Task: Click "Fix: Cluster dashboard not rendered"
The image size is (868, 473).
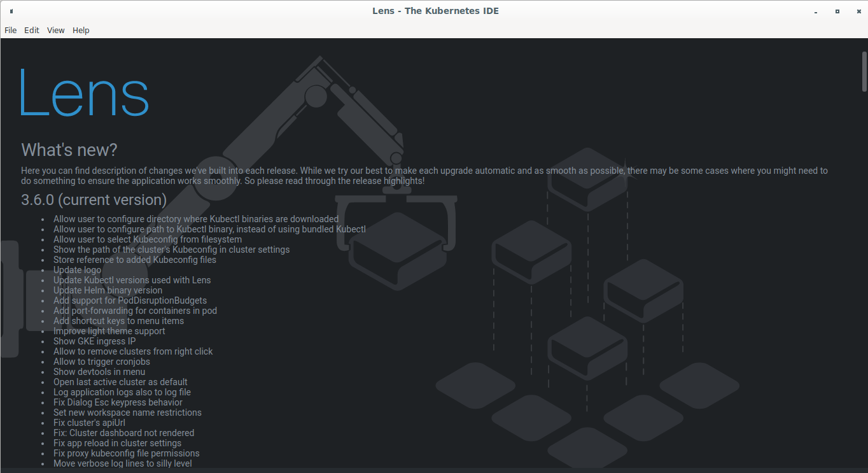Action: (123, 433)
